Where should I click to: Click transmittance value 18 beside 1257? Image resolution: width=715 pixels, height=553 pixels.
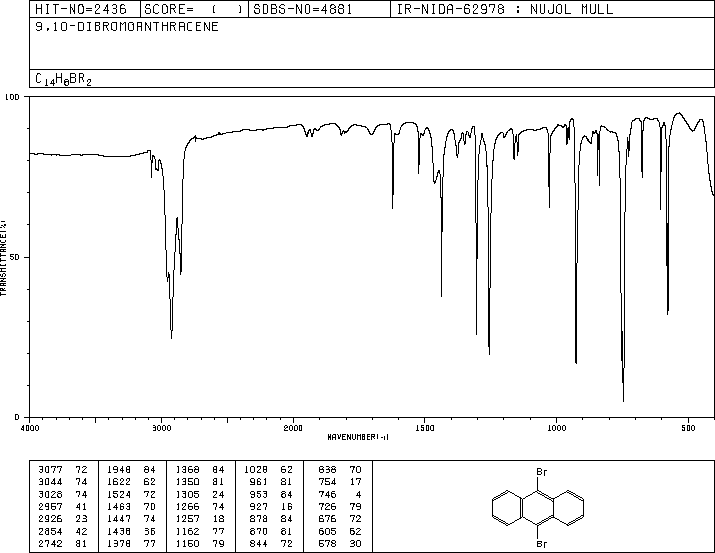(x=218, y=519)
